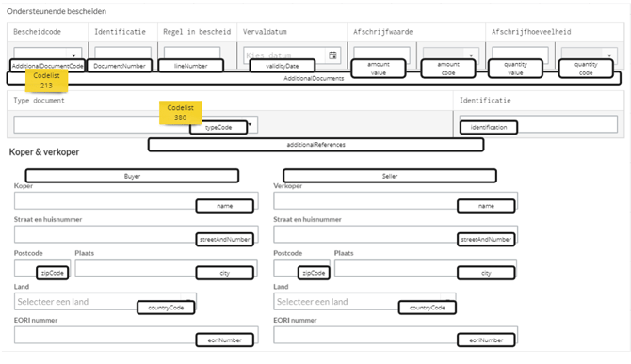Click Verkoper's EORI nummer field
Image resolution: width=631 pixels, height=364 pixels.
[396, 335]
